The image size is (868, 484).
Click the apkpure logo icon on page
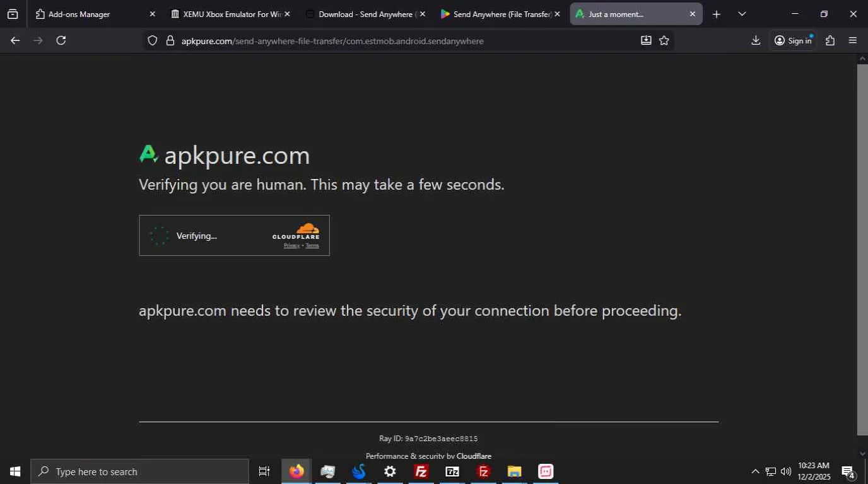(x=148, y=154)
